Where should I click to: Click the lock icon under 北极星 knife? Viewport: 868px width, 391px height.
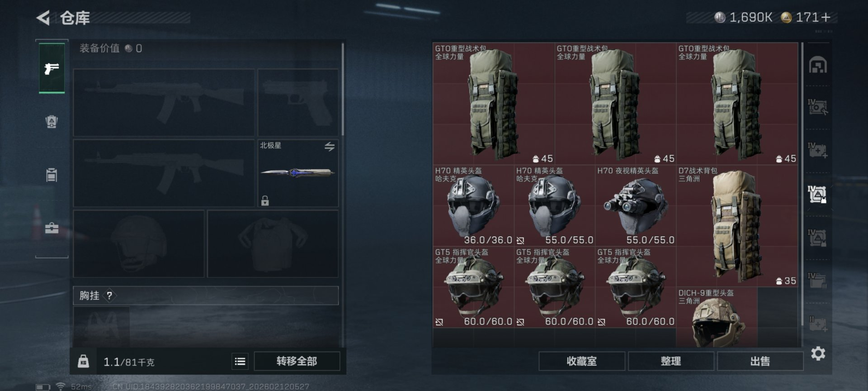[265, 200]
